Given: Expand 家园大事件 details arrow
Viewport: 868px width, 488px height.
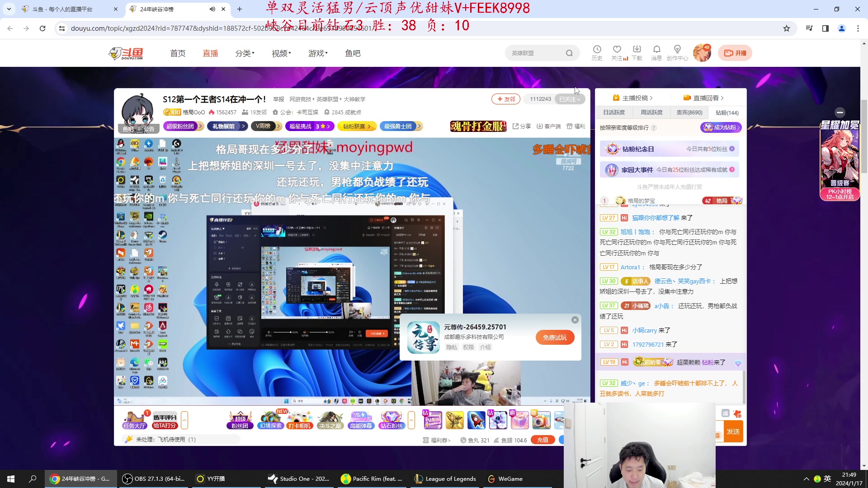Looking at the screenshot, I should (x=732, y=169).
